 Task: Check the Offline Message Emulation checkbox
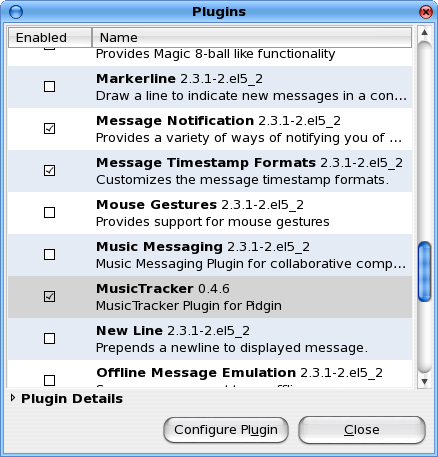tap(50, 380)
